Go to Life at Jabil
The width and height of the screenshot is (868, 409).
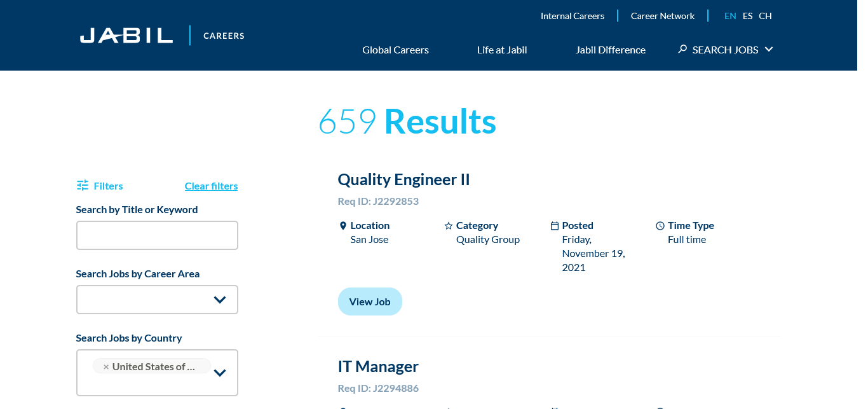(x=502, y=50)
